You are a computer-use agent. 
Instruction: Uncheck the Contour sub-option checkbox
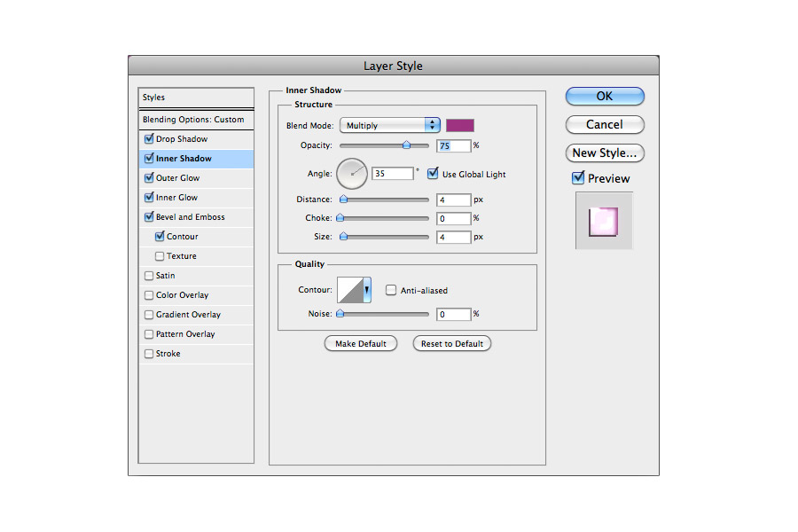tap(160, 236)
